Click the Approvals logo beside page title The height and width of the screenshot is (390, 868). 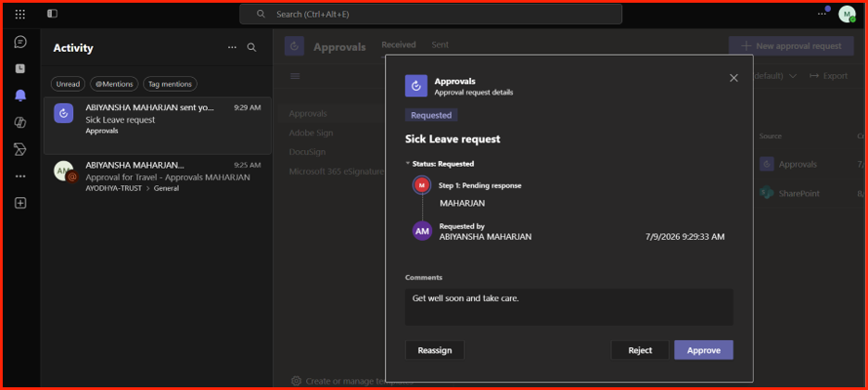tap(295, 47)
